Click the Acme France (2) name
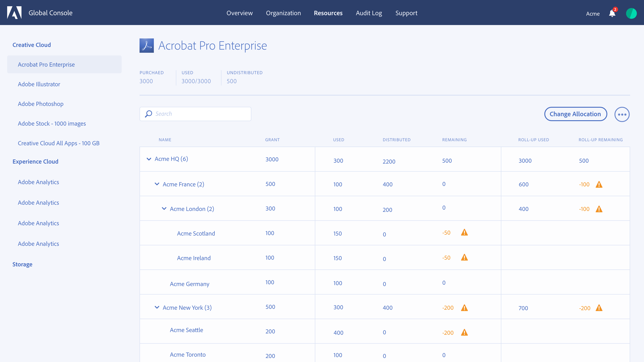 [184, 184]
